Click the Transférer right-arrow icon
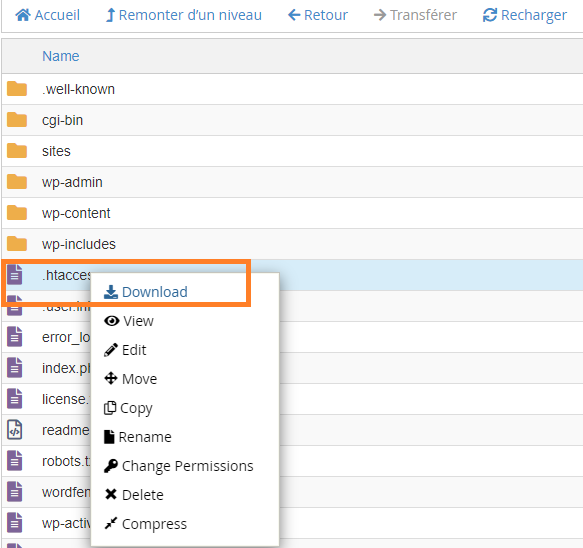 click(x=380, y=15)
